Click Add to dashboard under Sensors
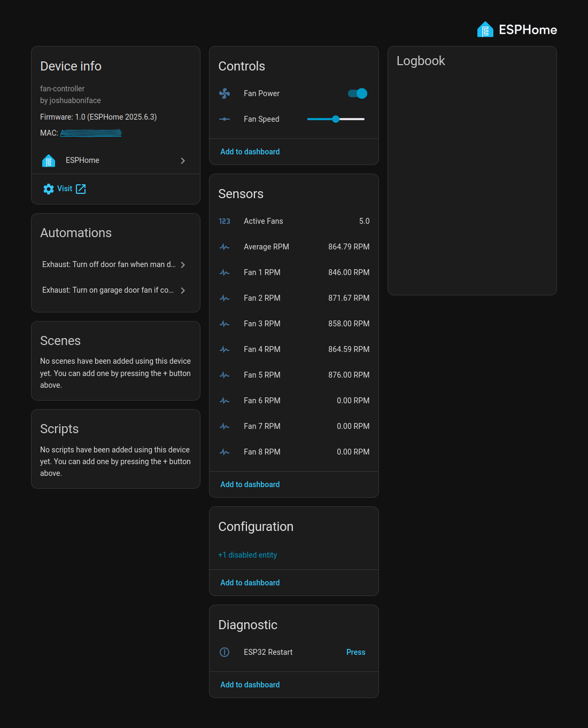 pos(250,484)
